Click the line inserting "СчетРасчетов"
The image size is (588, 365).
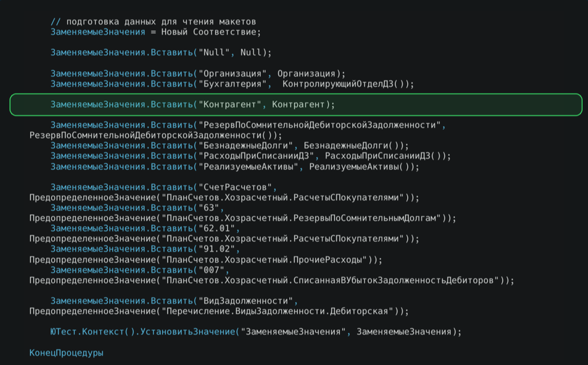point(164,187)
